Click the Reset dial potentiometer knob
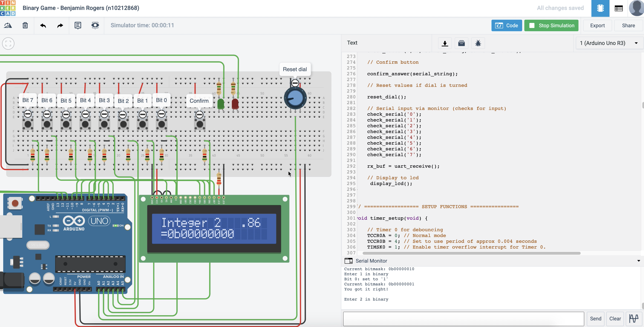This screenshot has height=327, width=644. [295, 98]
